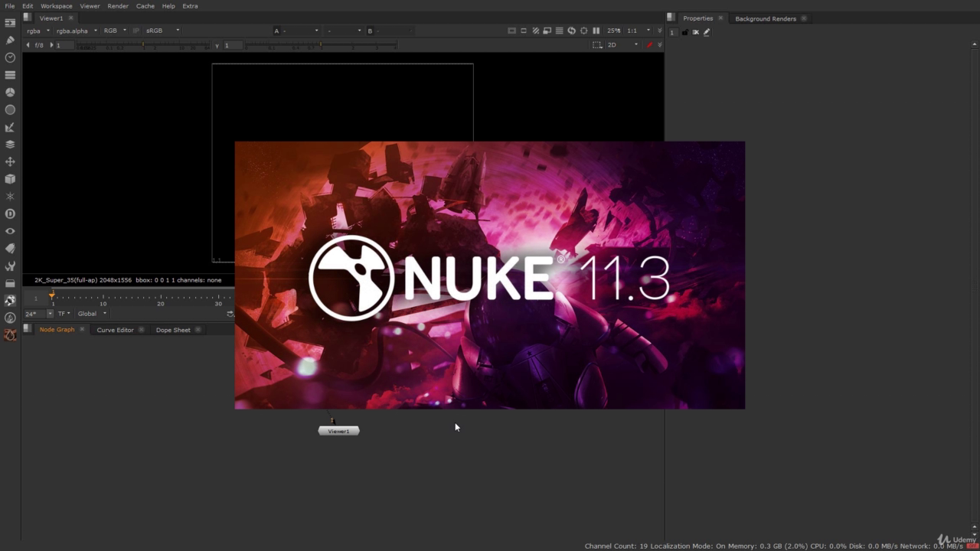Expand the rgba channel layer dropdown

click(x=38, y=31)
